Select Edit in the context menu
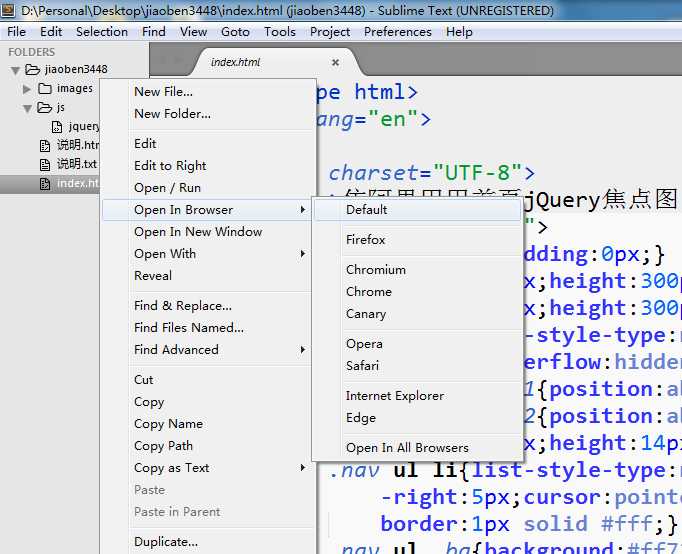 tap(208, 144)
